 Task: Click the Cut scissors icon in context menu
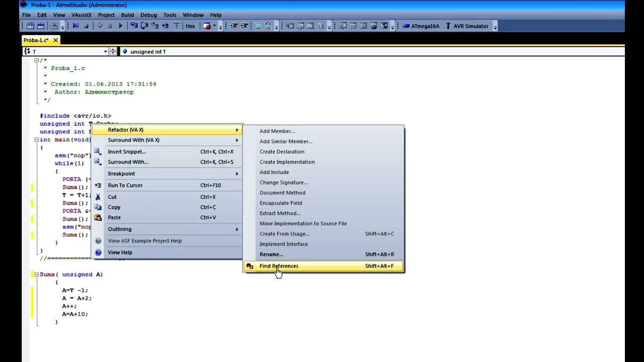coord(98,197)
